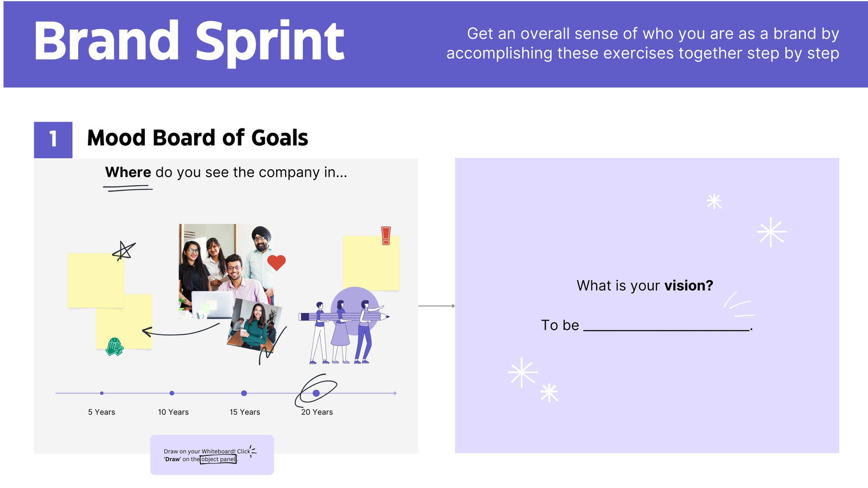Click the 5 Years timeline dot
Image resolution: width=868 pixels, height=488 pixels.
pos(101,393)
